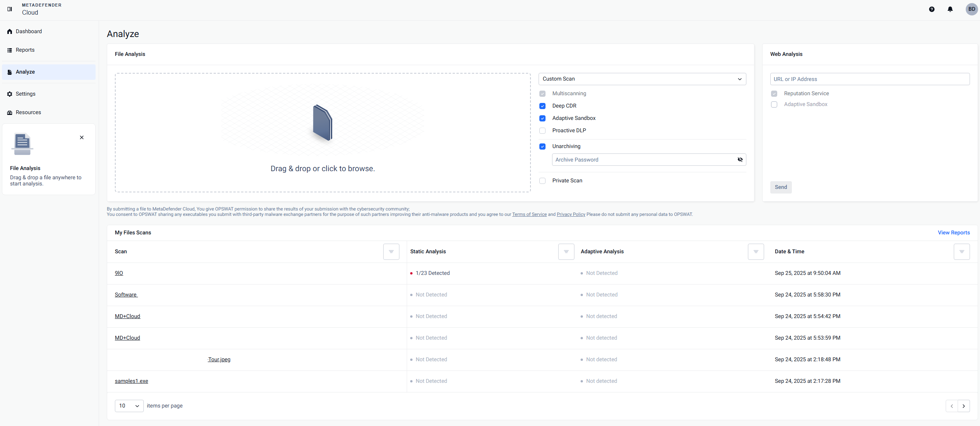The image size is (980, 426).
Task: Toggle archive password visibility
Action: point(740,160)
